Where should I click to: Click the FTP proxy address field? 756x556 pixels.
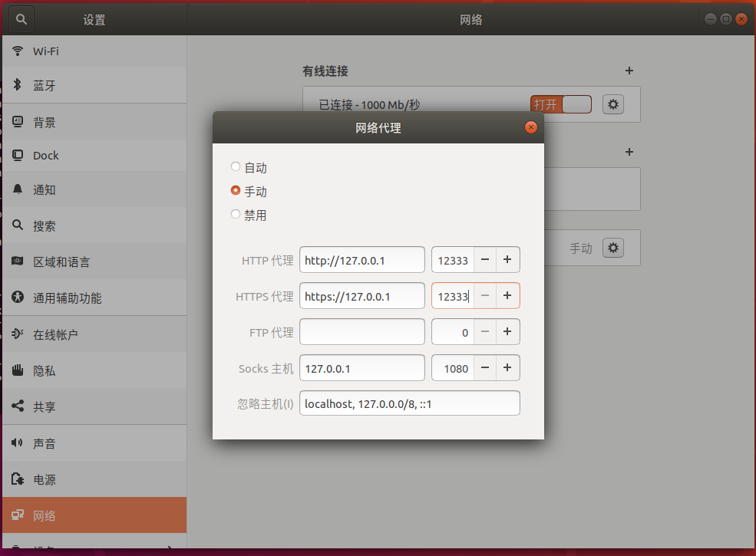361,332
